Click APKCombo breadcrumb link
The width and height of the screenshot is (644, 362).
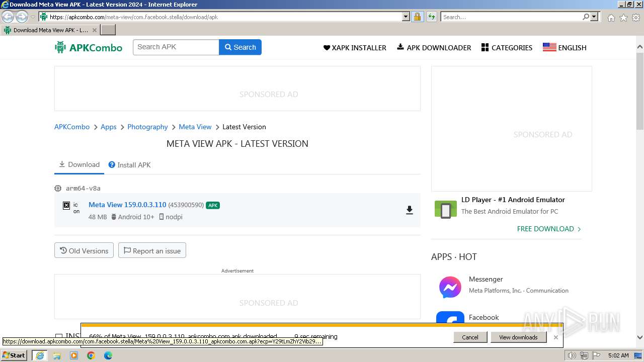[72, 127]
